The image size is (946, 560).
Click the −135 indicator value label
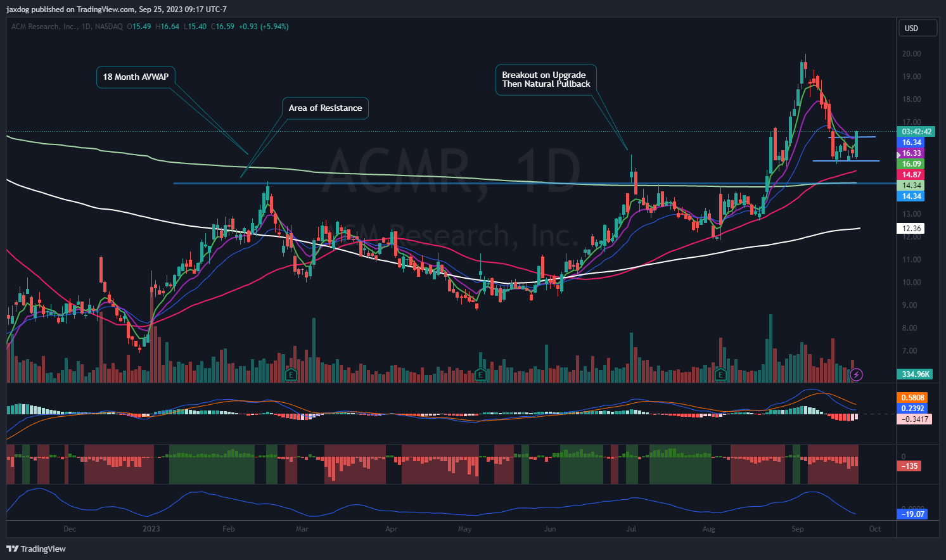click(x=910, y=466)
